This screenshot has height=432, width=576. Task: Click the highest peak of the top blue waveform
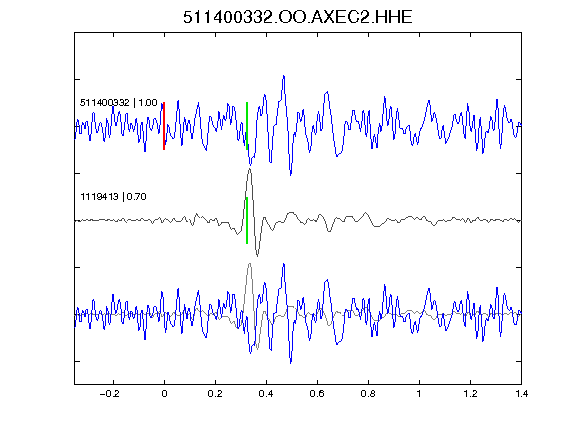[284, 76]
